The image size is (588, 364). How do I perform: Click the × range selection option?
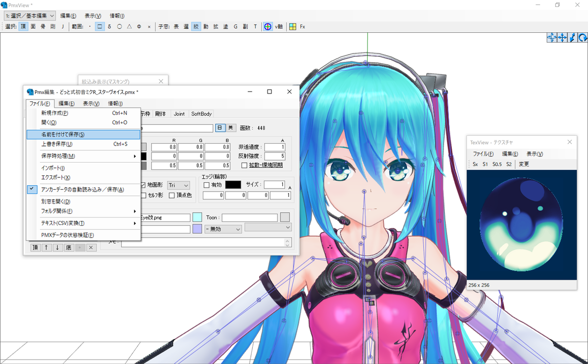point(149,26)
